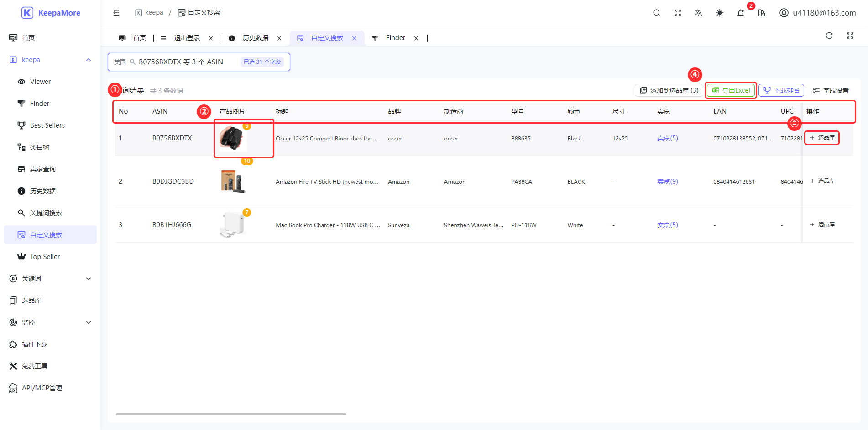Refresh the page with the reload icon
The width and height of the screenshot is (868, 430).
pos(829,36)
